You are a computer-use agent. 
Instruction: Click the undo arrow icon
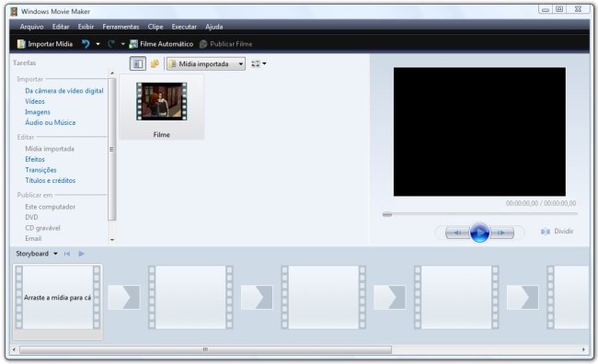86,44
